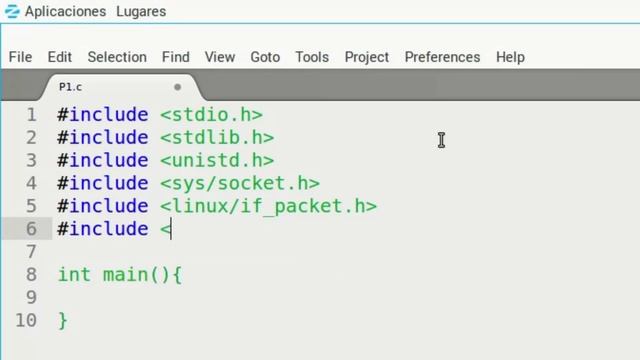Open the Selection menu
This screenshot has width=640, height=360.
pos(117,57)
